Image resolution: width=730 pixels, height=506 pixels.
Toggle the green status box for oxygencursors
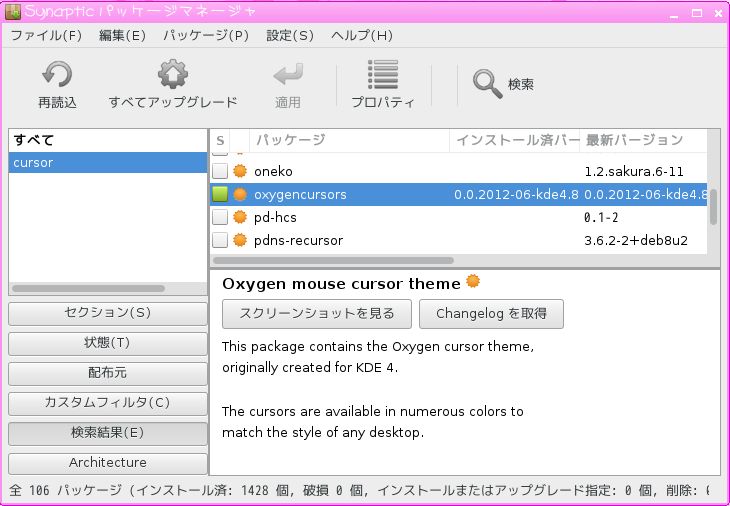click(x=220, y=194)
